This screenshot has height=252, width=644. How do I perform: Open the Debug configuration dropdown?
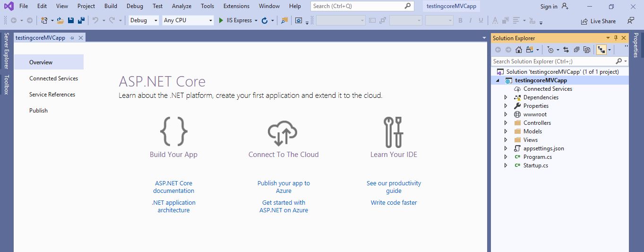[156, 20]
